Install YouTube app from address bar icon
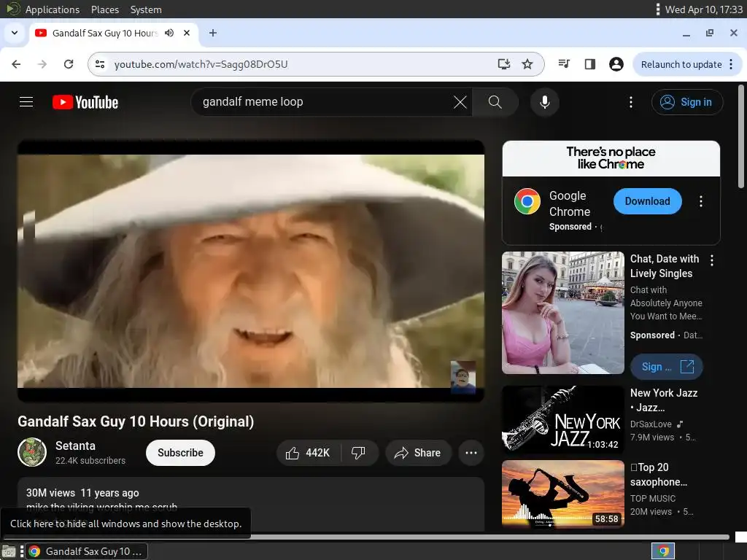The image size is (747, 560). 503,64
